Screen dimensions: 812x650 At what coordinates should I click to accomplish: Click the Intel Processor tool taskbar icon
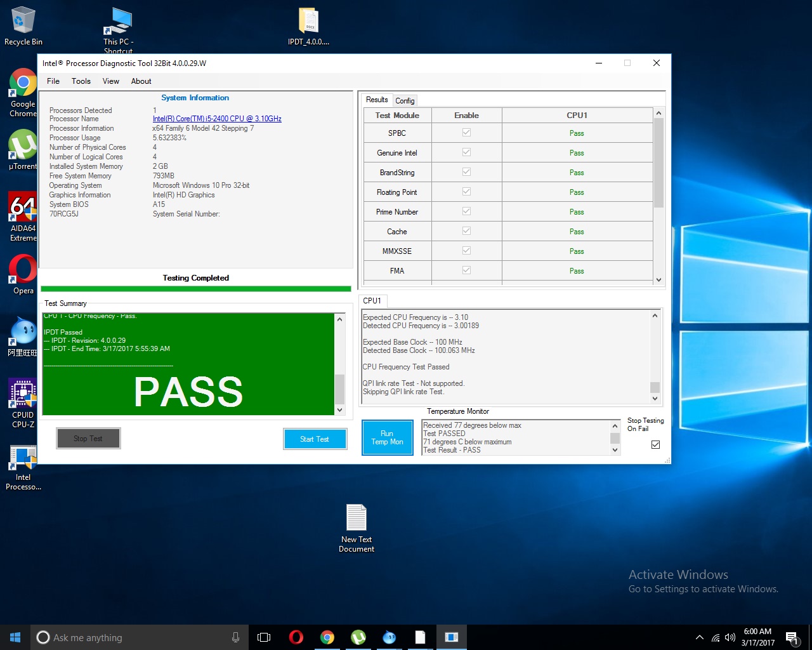coord(451,637)
